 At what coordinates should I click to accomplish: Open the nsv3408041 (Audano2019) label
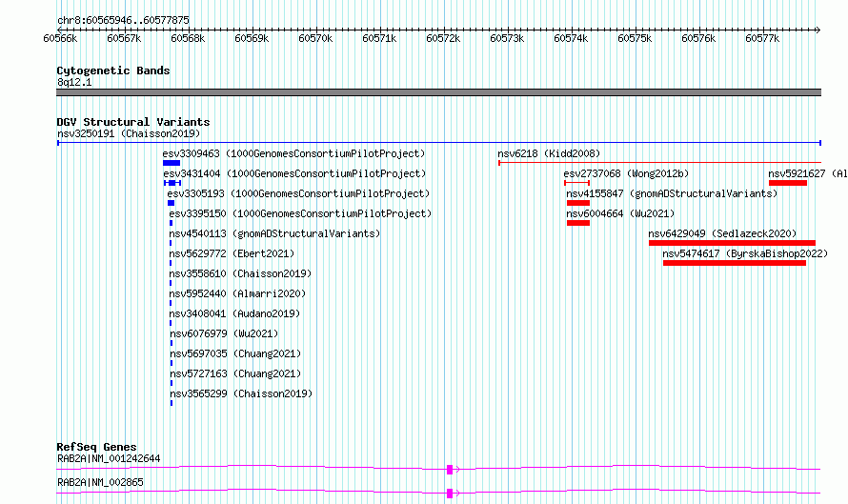click(x=234, y=313)
